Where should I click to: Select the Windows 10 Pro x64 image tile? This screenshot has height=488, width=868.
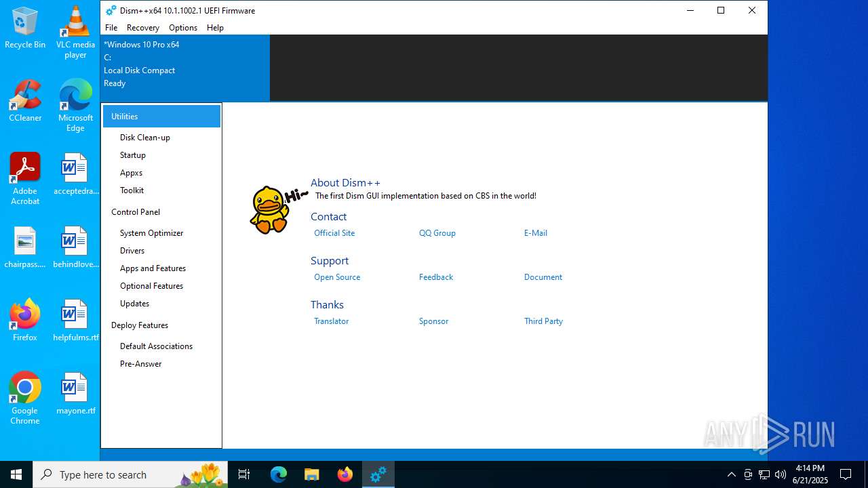pos(185,67)
